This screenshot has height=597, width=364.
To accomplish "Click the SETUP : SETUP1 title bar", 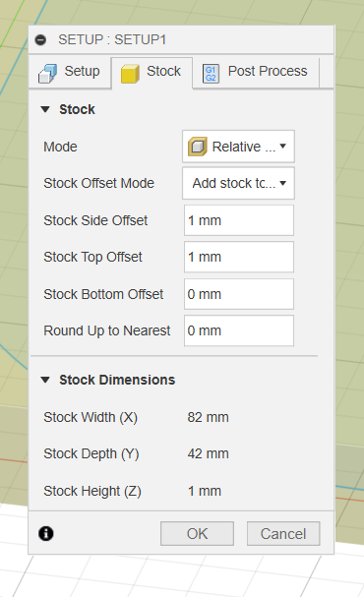I will [x=181, y=39].
